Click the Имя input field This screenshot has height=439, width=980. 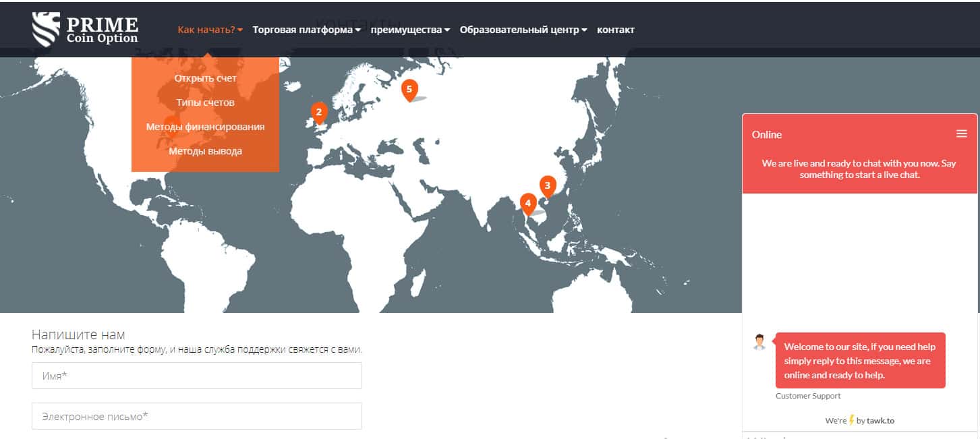[196, 376]
